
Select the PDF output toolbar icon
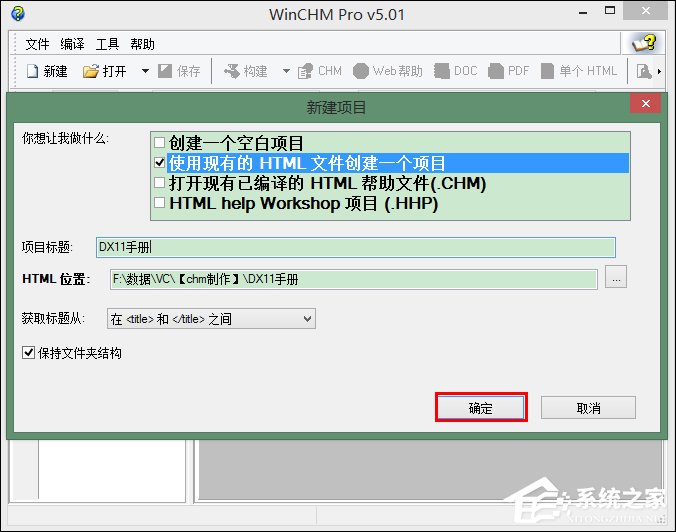pos(496,71)
